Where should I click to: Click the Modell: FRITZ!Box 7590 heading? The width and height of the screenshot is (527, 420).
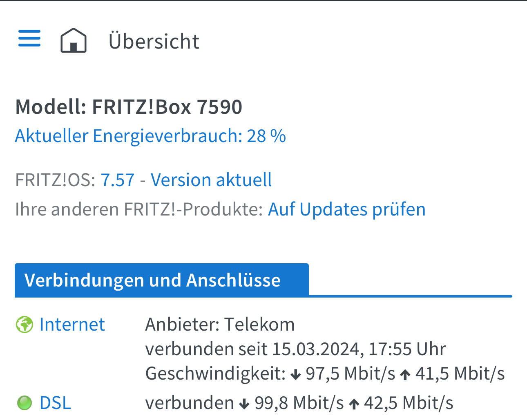(129, 107)
